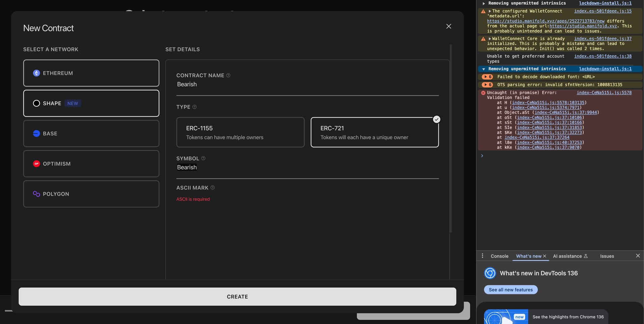Expand the 6 Failed to decode font group
The width and height of the screenshot is (644, 324).
pyautogui.click(x=487, y=77)
